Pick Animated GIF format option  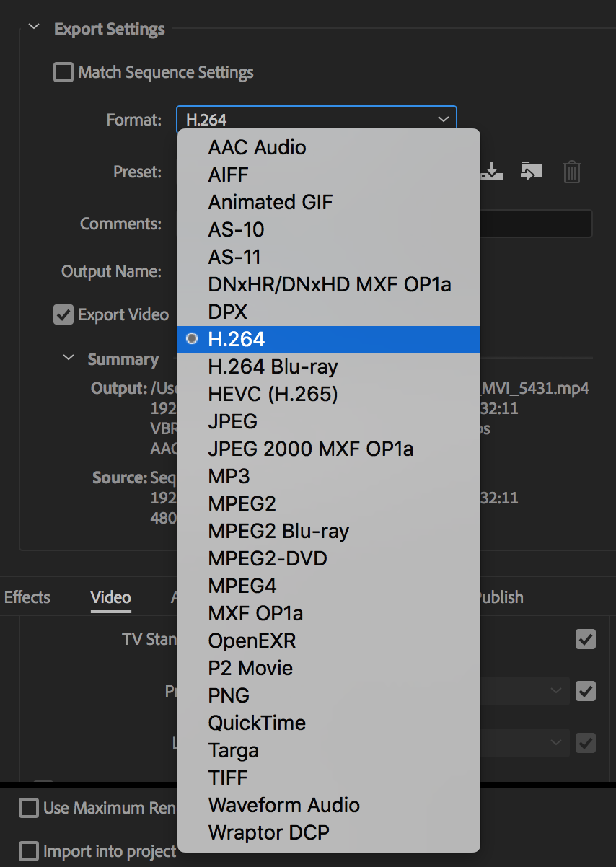pos(270,202)
